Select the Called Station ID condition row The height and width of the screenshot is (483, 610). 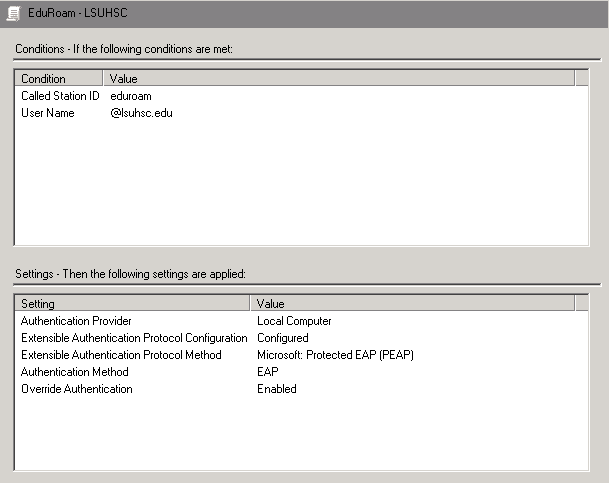click(x=301, y=96)
